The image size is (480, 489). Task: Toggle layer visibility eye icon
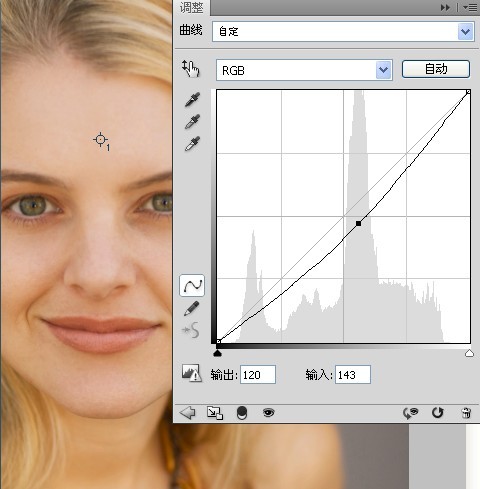tap(268, 413)
